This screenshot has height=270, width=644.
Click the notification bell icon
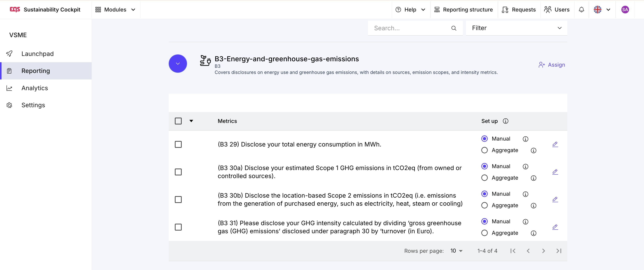click(x=582, y=10)
